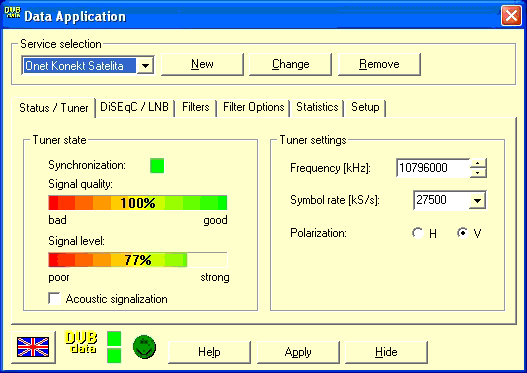Select H polarization radio button

pyautogui.click(x=418, y=233)
